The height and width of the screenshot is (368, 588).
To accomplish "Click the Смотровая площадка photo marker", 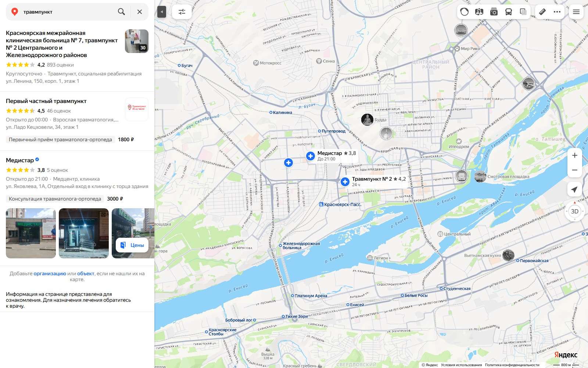I will click(x=480, y=177).
